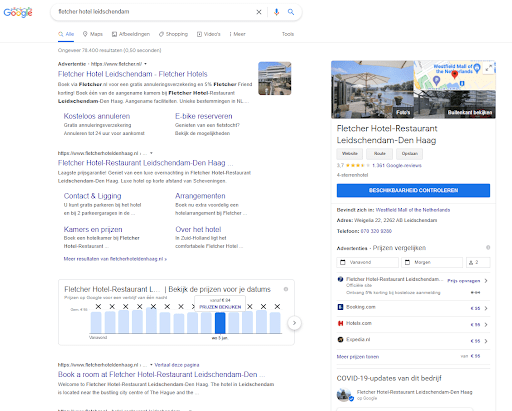The image size is (512, 411).
Task: Open the search Tools option
Action: (x=288, y=34)
